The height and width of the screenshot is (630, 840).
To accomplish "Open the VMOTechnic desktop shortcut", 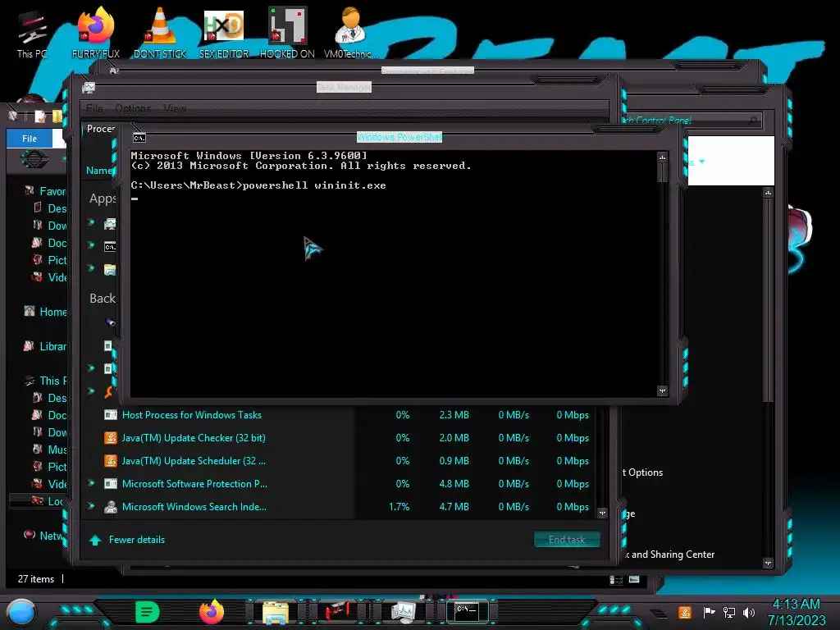I will coord(350,33).
